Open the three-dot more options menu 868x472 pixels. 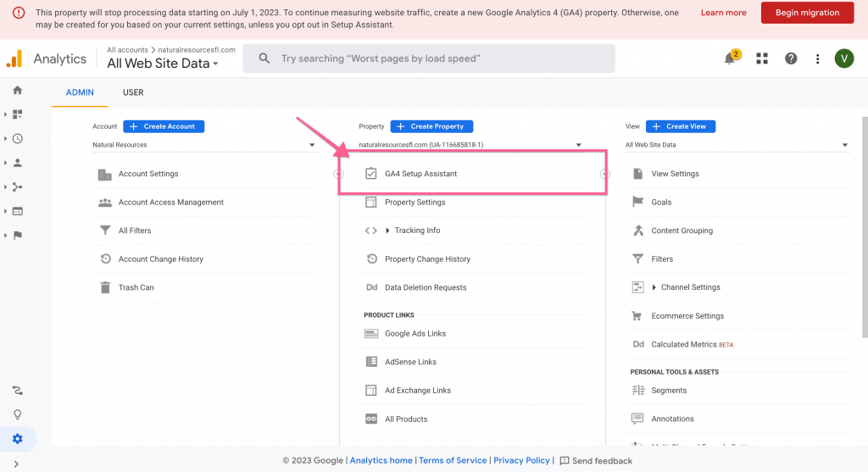click(818, 58)
